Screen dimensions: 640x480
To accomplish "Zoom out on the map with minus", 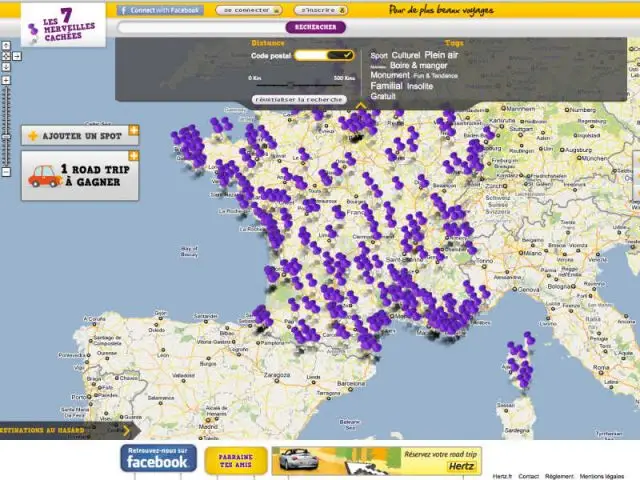I will click(x=6, y=172).
